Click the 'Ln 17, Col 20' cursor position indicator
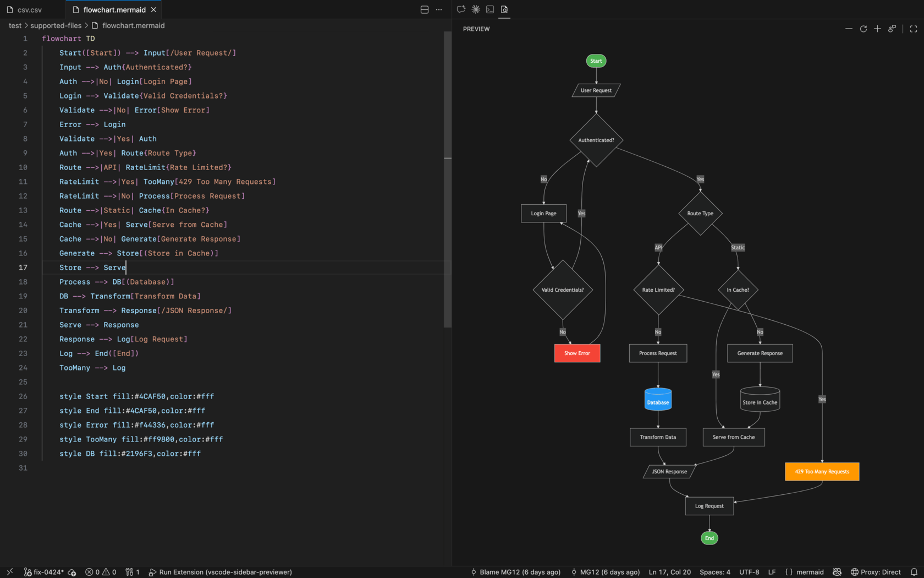Viewport: 924px width, 578px height. (x=669, y=572)
